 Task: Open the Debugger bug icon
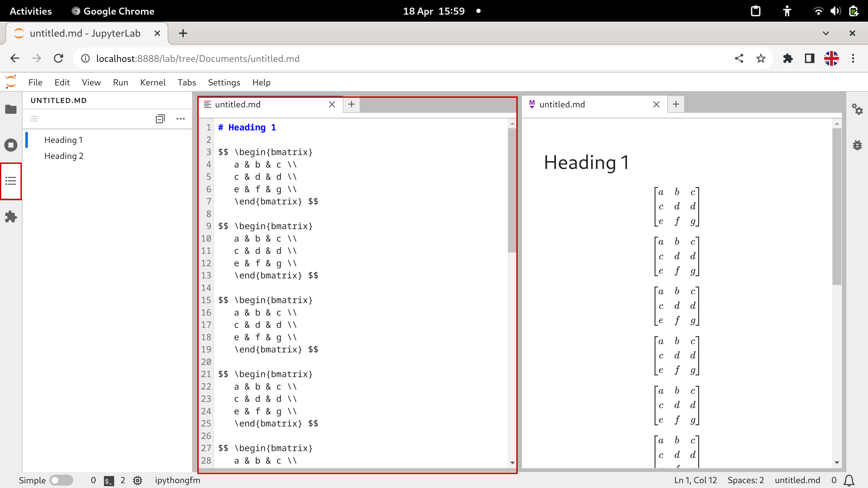click(857, 145)
